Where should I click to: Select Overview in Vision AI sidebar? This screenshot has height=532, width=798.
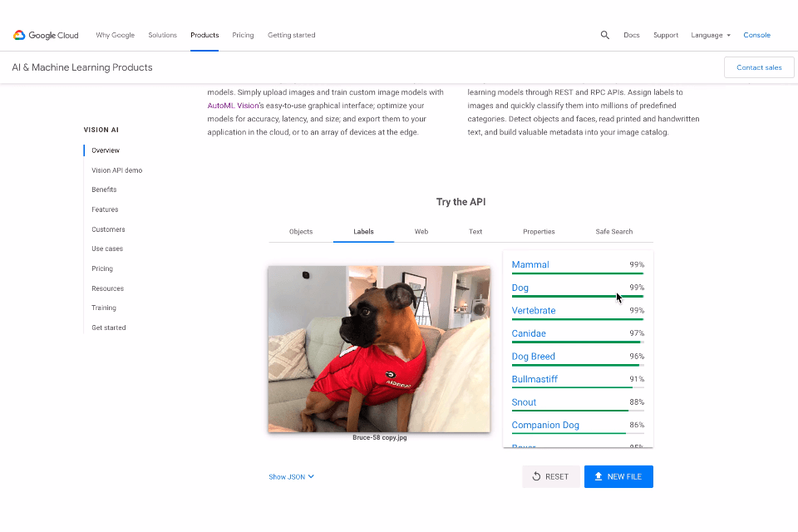(106, 150)
